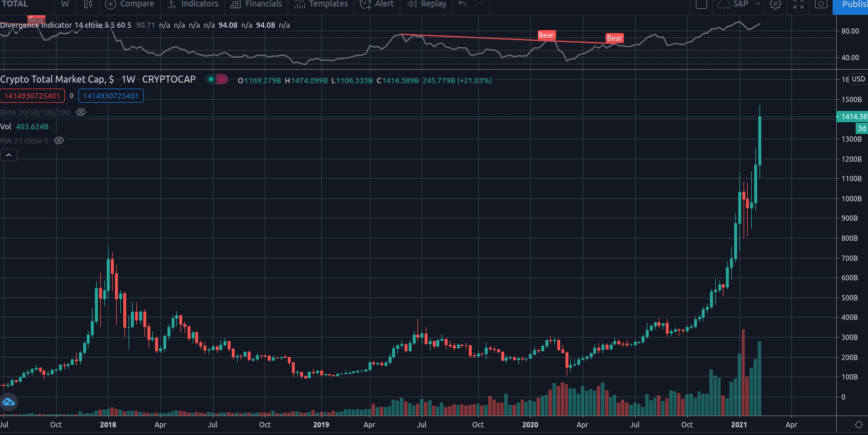Click the low value L1106.333B
This screenshot has height=435, width=868.
tap(352, 80)
